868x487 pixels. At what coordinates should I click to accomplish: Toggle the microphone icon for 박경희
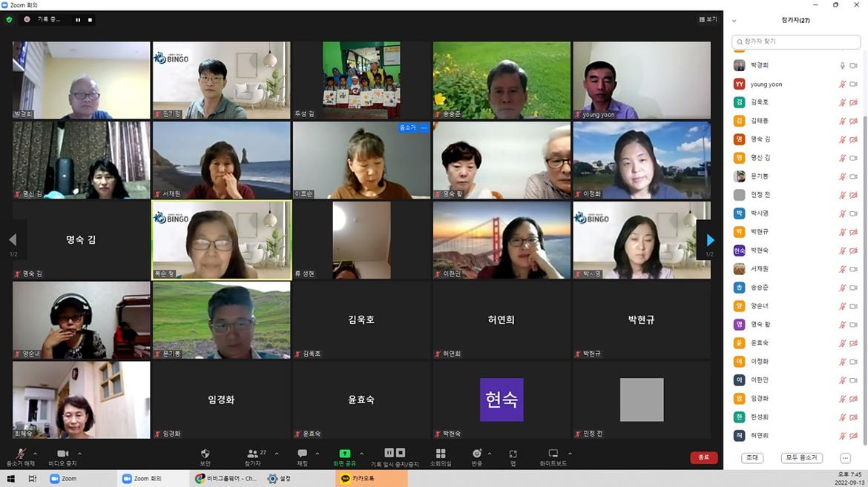[842, 65]
